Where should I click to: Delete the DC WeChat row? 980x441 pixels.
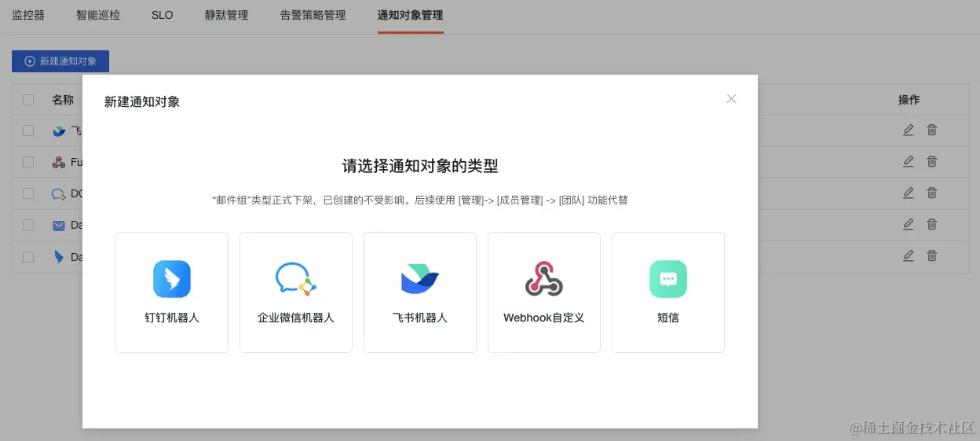(x=932, y=193)
